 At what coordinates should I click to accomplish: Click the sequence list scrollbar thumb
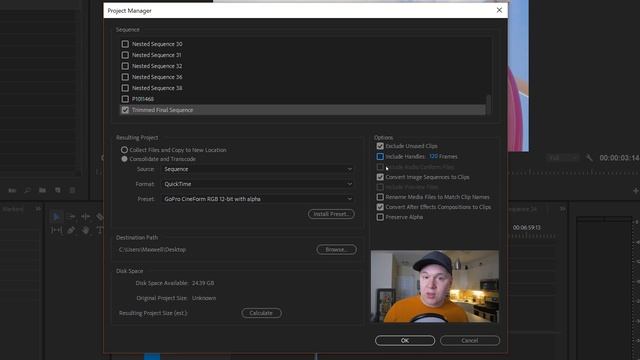[488, 105]
